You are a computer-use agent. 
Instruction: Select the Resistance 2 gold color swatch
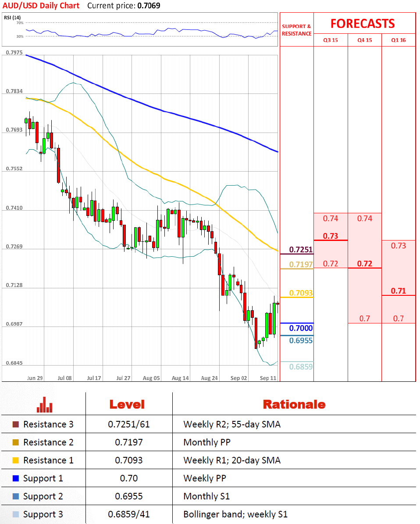pos(16,442)
